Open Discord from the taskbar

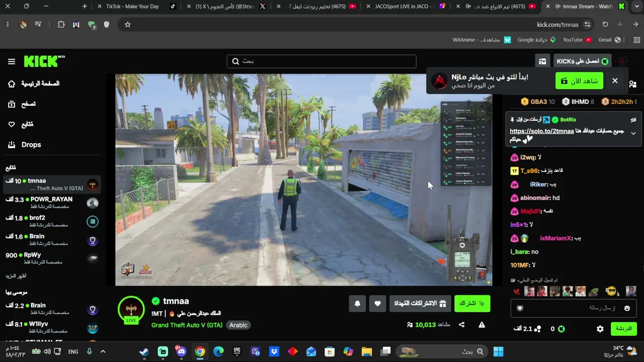point(182,351)
